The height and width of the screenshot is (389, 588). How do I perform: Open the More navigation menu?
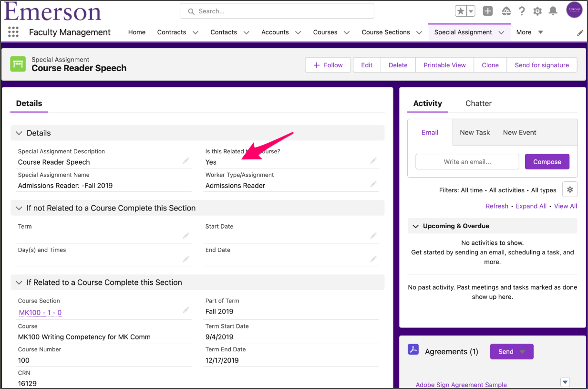(x=530, y=32)
